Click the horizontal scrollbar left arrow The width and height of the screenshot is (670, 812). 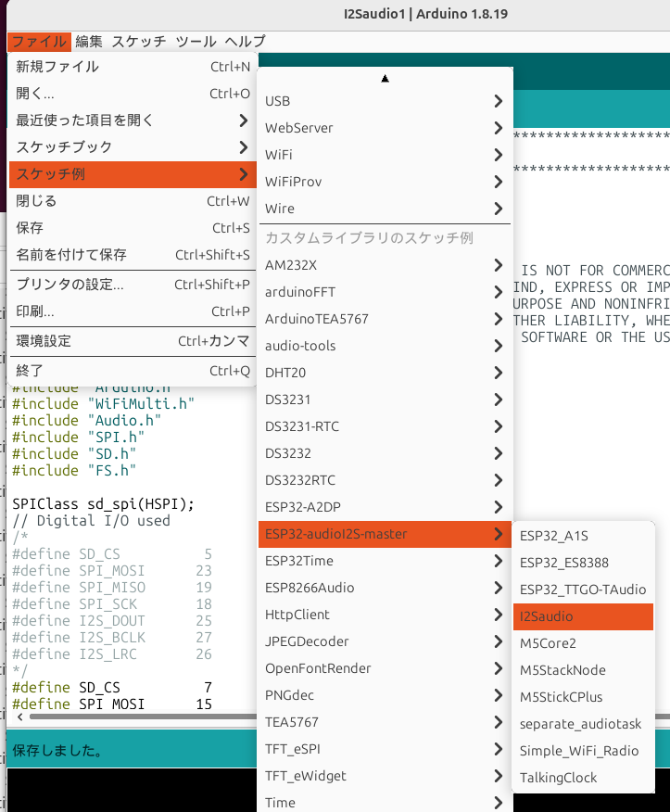[19, 717]
